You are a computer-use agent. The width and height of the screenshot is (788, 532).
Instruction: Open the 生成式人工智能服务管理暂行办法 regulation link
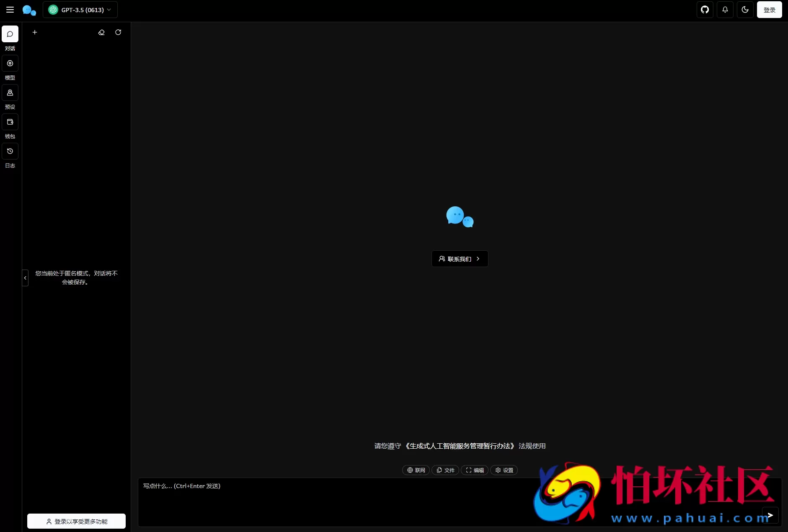coord(460,446)
